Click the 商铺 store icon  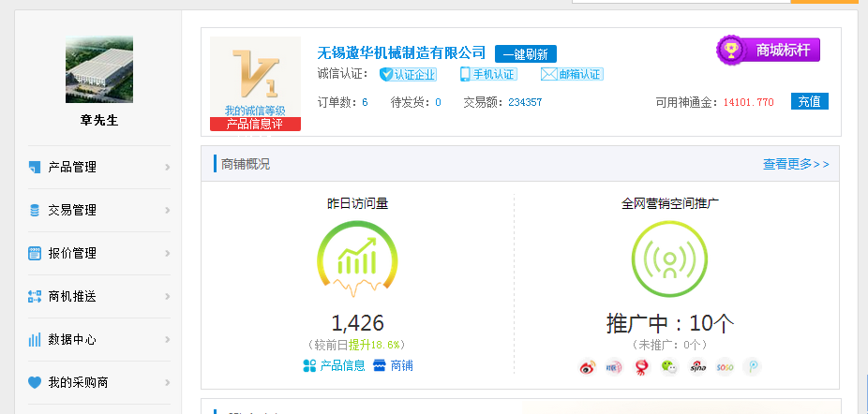(x=380, y=365)
